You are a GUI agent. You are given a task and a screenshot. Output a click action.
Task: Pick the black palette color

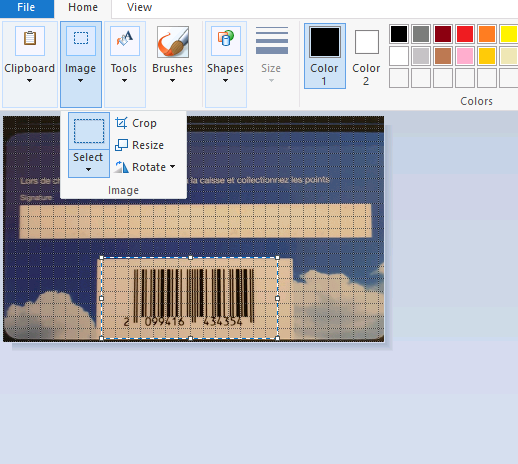[399, 34]
